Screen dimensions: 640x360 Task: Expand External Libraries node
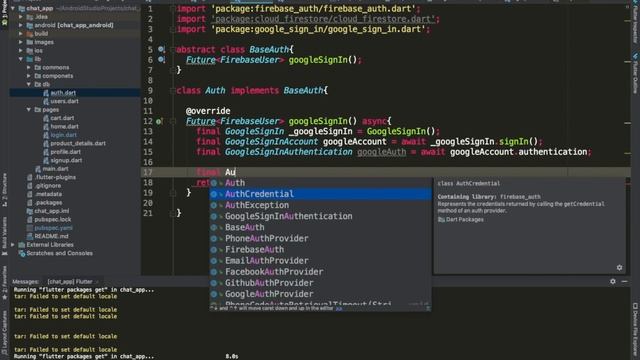click(x=13, y=245)
